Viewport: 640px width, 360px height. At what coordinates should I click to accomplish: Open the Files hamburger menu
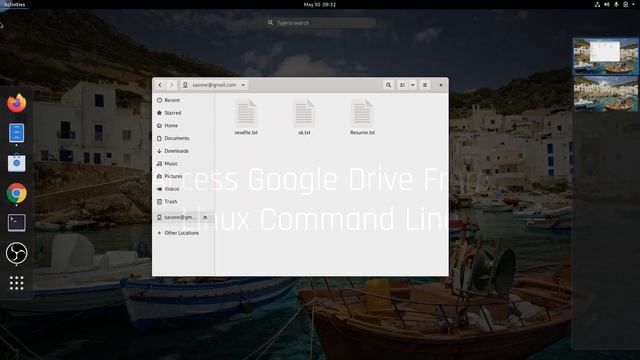point(424,85)
